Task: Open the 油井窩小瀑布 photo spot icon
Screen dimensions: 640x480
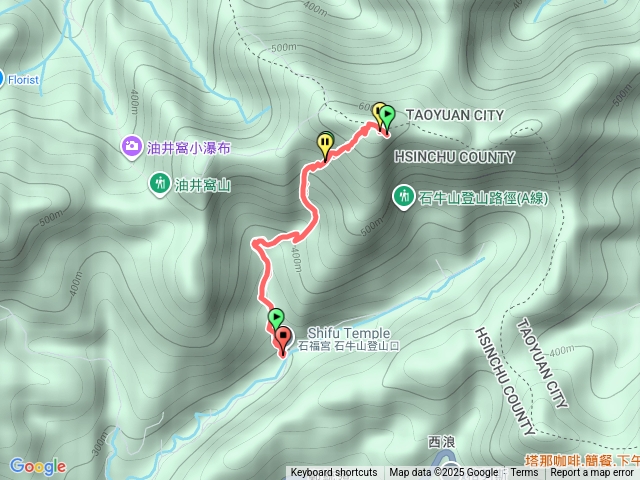Action: tap(131, 147)
